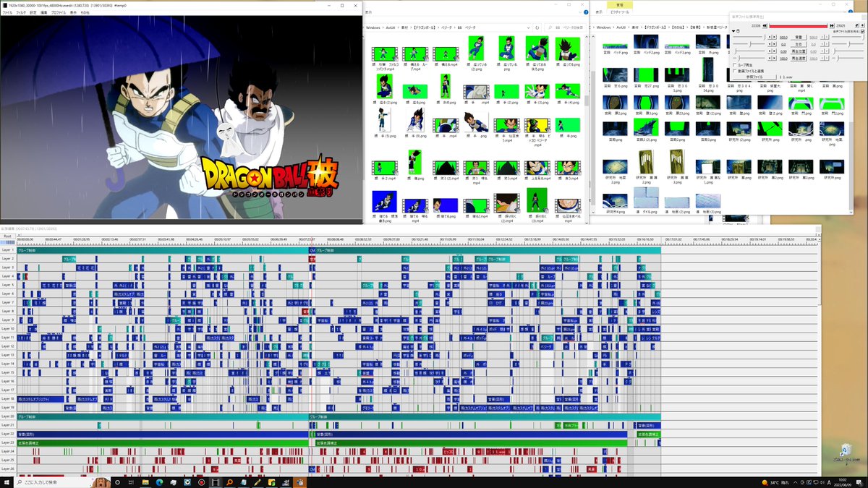Expand the settings dialog triangle dropdown
Viewport: 868px width, 488px height.
coord(733,31)
